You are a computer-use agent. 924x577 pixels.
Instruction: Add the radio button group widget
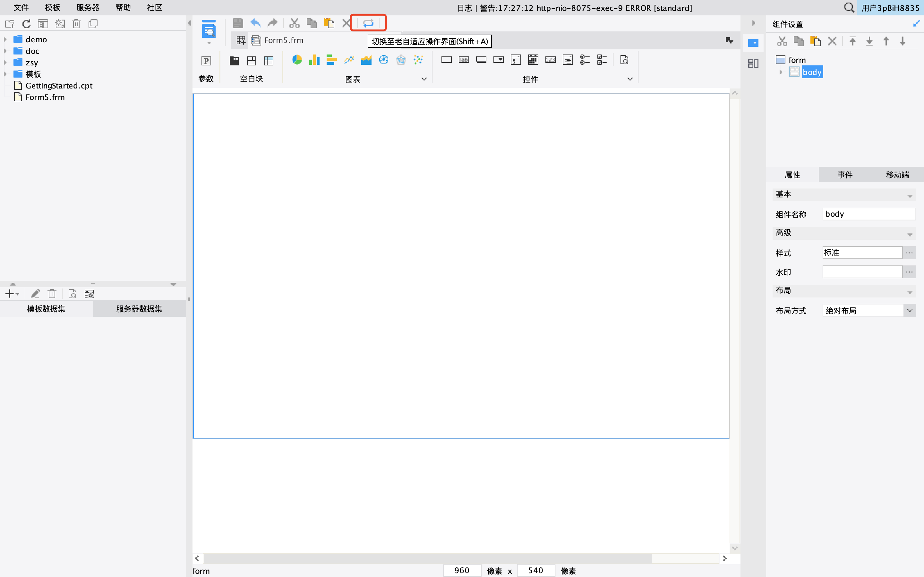click(x=585, y=60)
